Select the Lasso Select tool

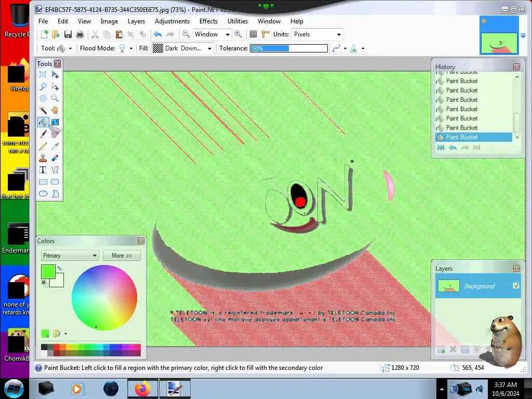pos(43,86)
